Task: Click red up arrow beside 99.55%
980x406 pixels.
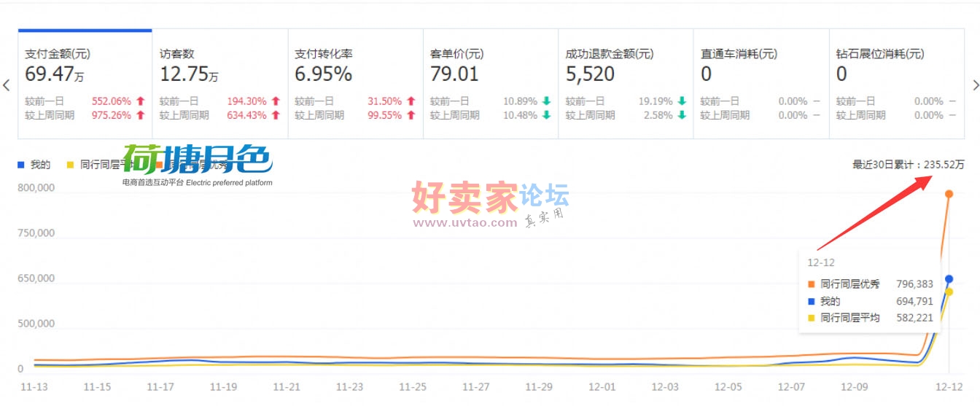Action: [x=411, y=115]
